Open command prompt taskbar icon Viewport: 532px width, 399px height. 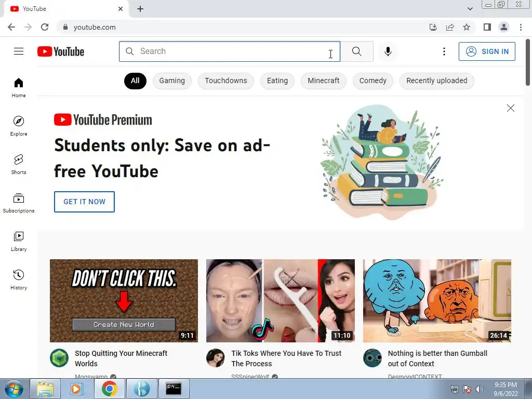click(174, 389)
